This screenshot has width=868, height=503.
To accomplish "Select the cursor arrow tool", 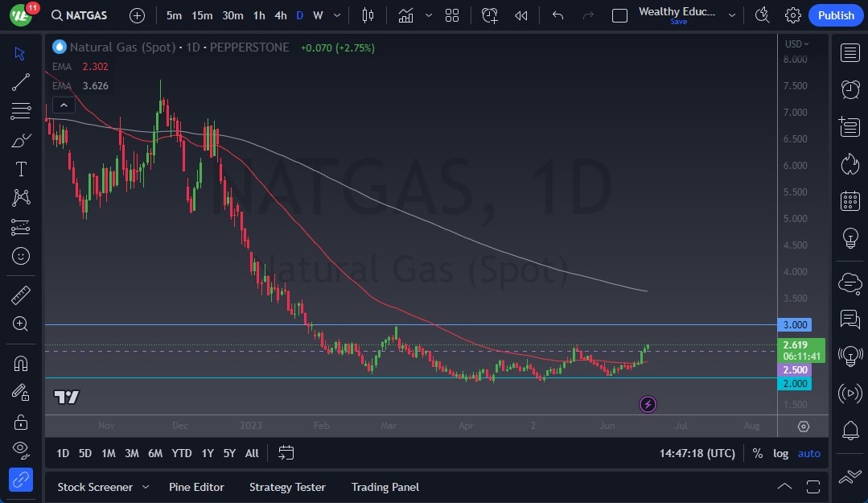I will (20, 53).
